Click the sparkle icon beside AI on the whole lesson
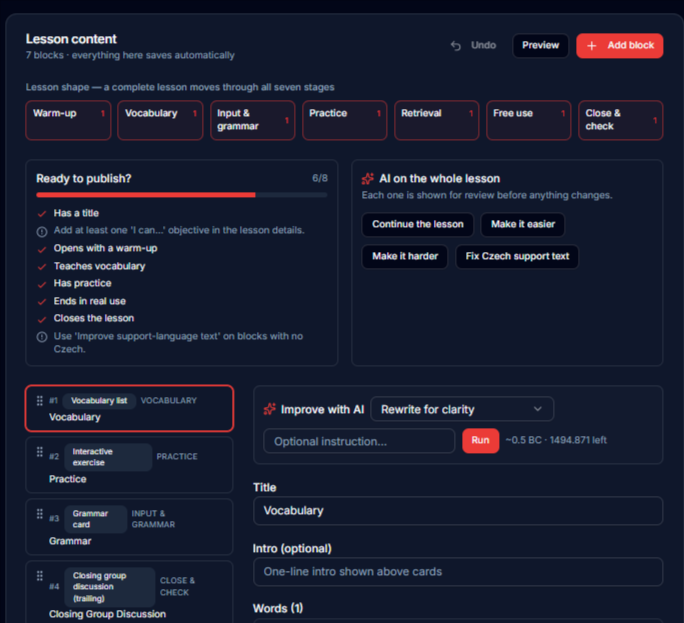 [x=368, y=178]
